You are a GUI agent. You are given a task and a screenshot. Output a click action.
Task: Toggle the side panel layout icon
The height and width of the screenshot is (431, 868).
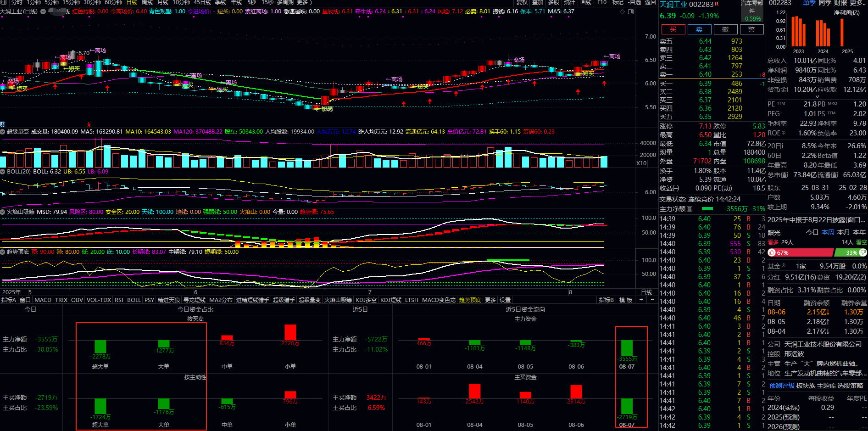click(631, 11)
